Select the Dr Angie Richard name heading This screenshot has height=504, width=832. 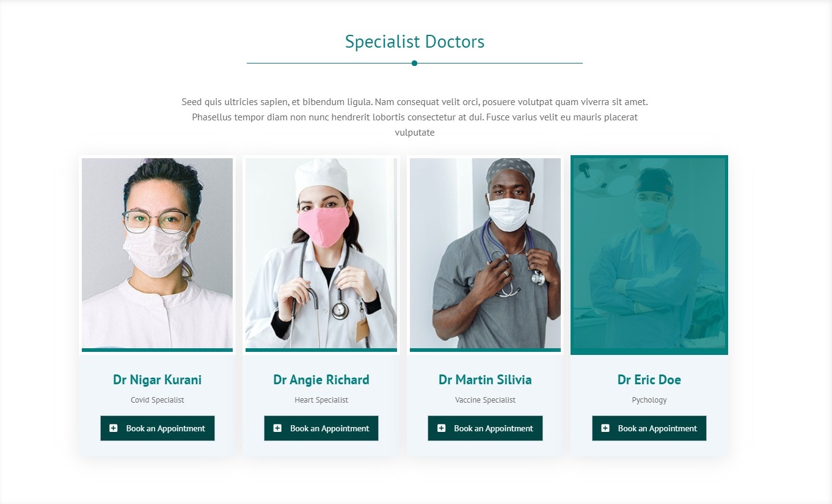pyautogui.click(x=321, y=380)
